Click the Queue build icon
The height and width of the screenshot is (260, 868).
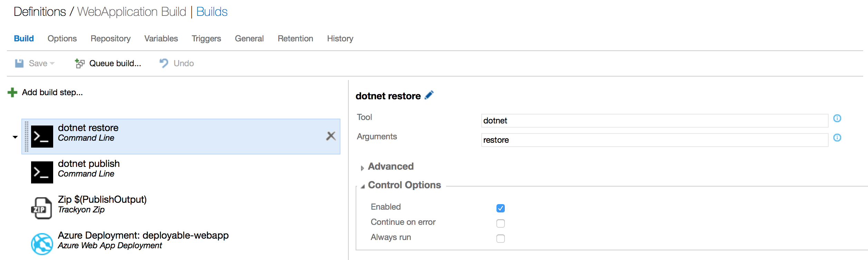(80, 63)
